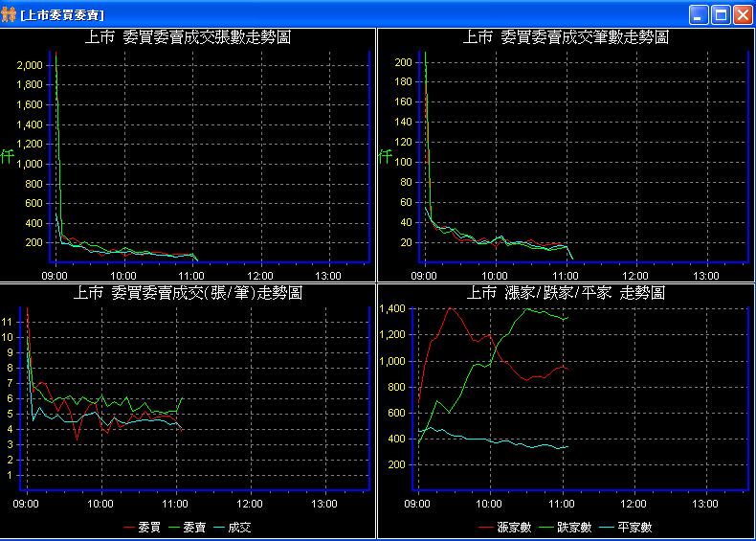Click the app icon in the title bar

click(9, 15)
